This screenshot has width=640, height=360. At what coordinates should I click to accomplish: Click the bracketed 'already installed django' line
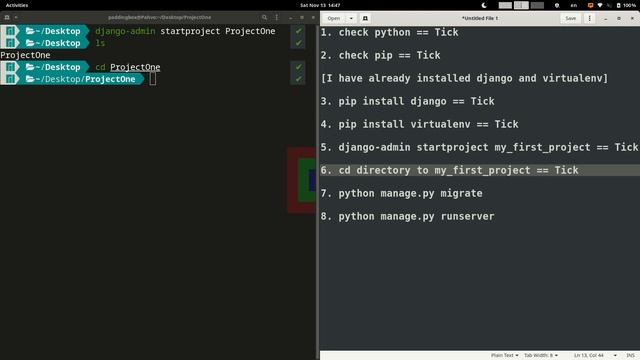click(x=464, y=78)
